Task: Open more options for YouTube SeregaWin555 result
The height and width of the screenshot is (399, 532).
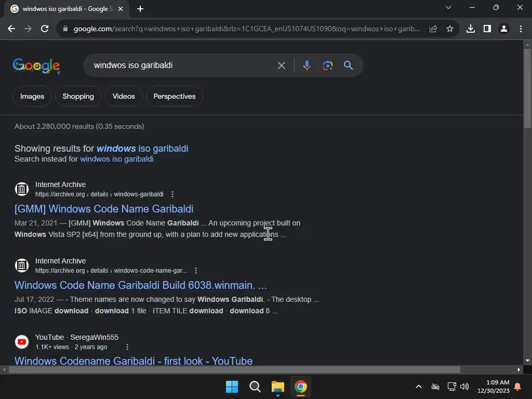Action: click(127, 347)
